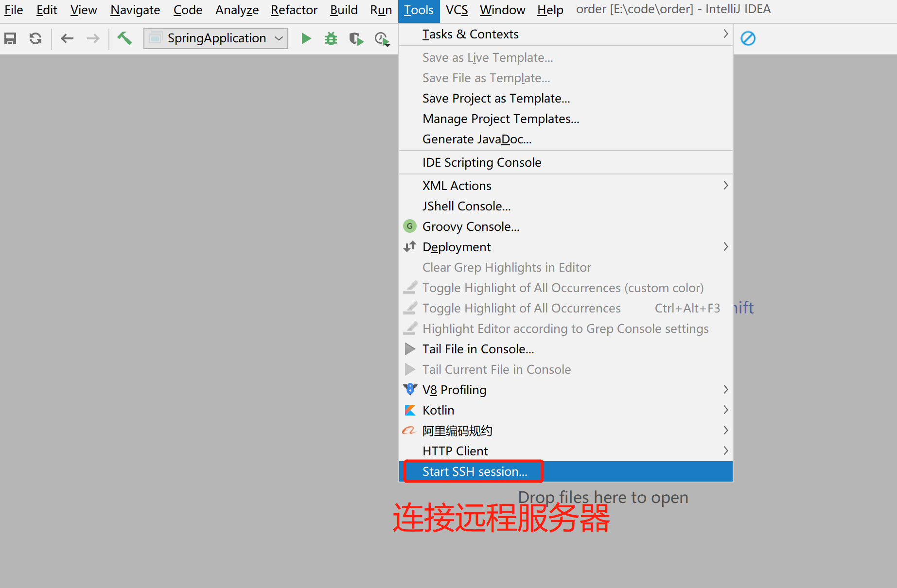Start debugging with the bug icon
Image resolution: width=897 pixels, height=588 pixels.
click(331, 38)
